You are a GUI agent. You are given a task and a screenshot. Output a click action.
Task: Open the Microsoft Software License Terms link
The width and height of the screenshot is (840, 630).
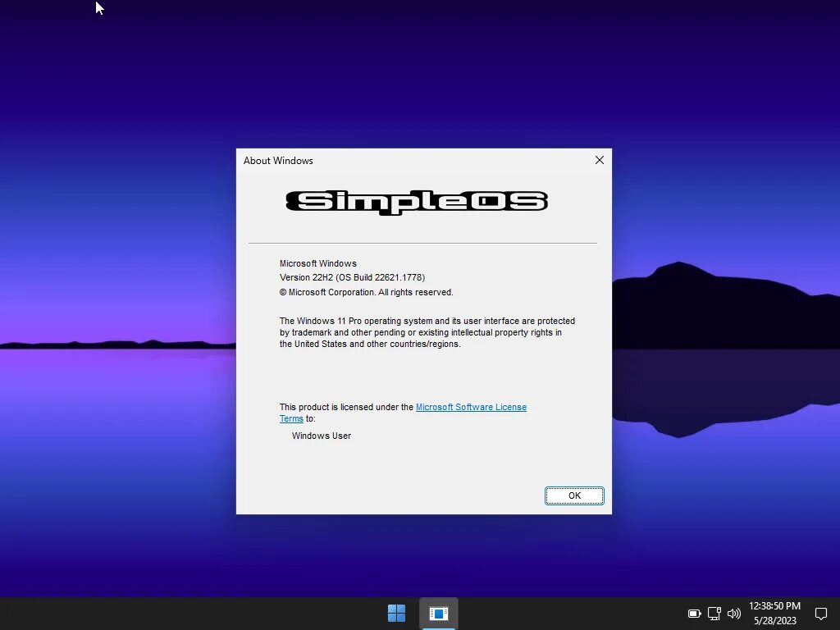471,407
